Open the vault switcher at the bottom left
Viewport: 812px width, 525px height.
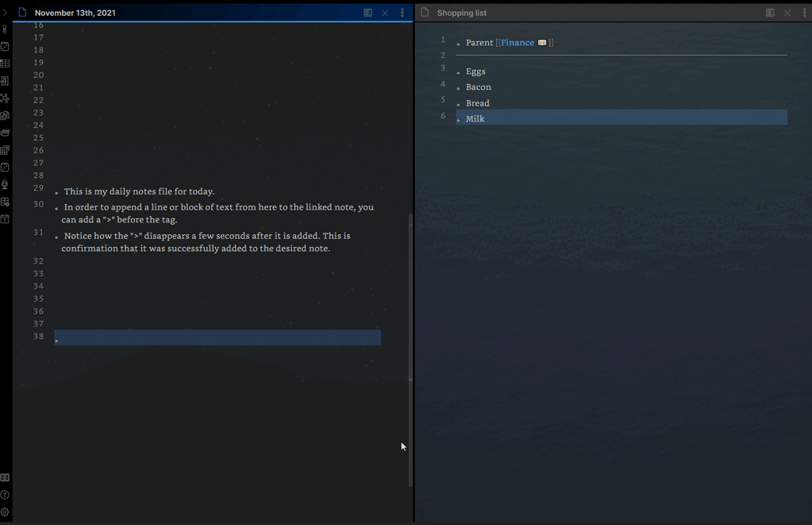coord(5,477)
